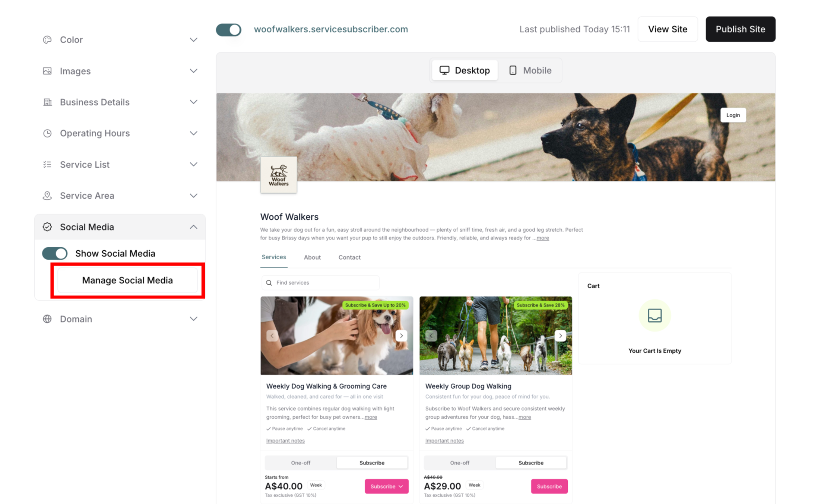Click the Woof Walkers logo thumbnail

279,175
